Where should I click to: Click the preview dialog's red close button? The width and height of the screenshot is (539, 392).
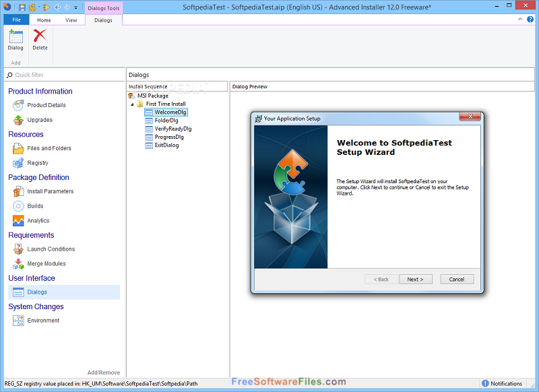pos(470,117)
